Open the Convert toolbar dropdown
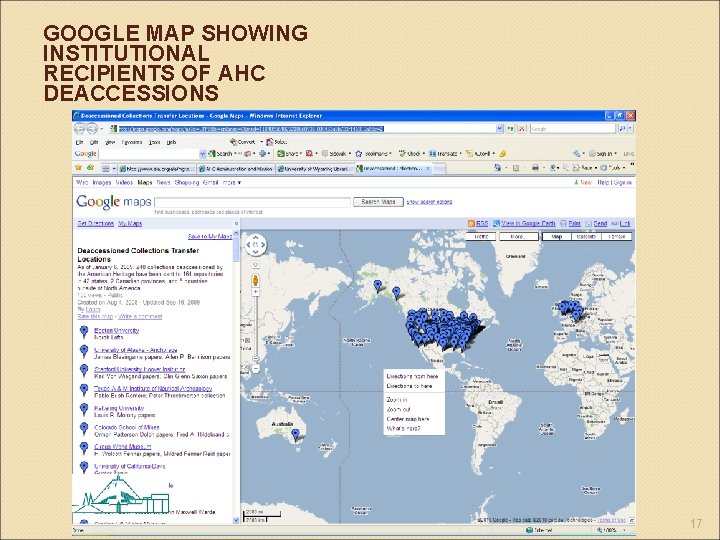The width and height of the screenshot is (720, 540). (x=261, y=142)
